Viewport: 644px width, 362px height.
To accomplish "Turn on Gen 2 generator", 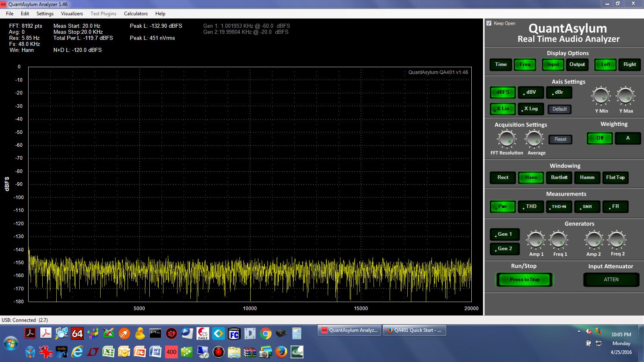I will pyautogui.click(x=505, y=249).
